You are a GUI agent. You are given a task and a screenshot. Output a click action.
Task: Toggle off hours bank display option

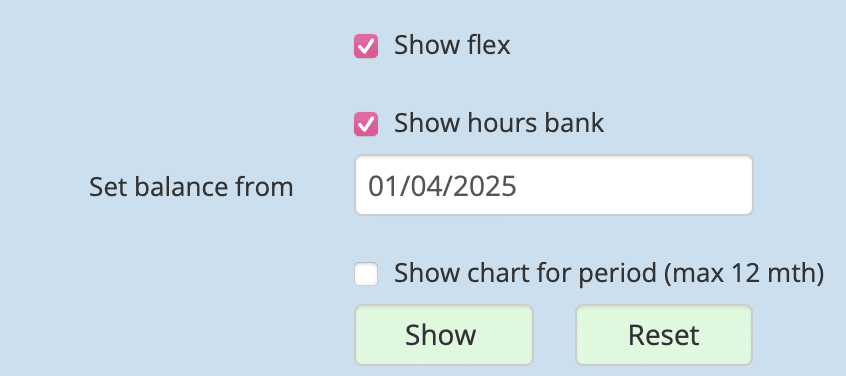click(366, 124)
